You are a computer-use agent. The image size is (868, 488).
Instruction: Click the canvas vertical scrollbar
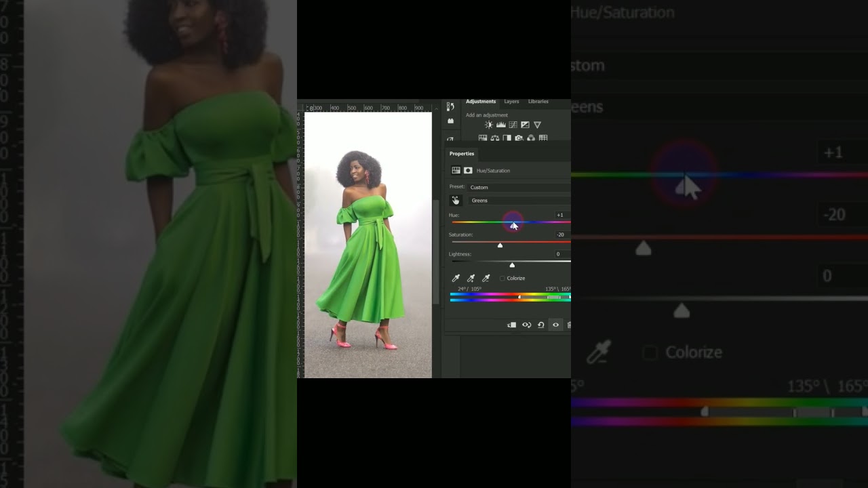coord(437,251)
